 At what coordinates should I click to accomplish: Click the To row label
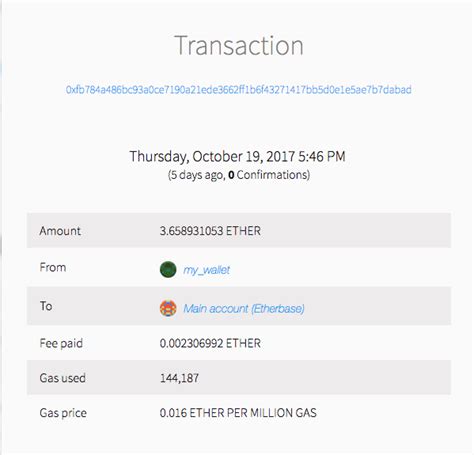coord(46,306)
